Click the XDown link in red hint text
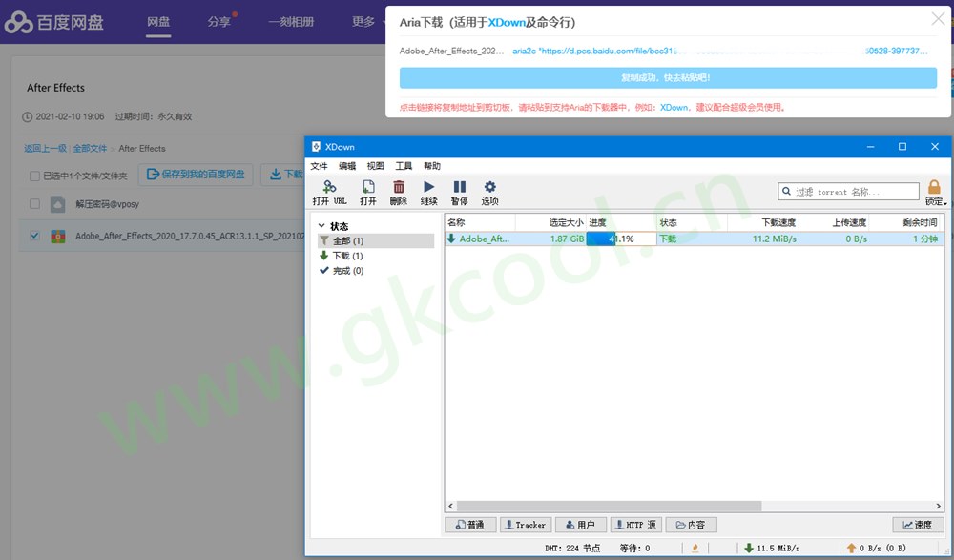The height and width of the screenshot is (560, 954). (674, 107)
